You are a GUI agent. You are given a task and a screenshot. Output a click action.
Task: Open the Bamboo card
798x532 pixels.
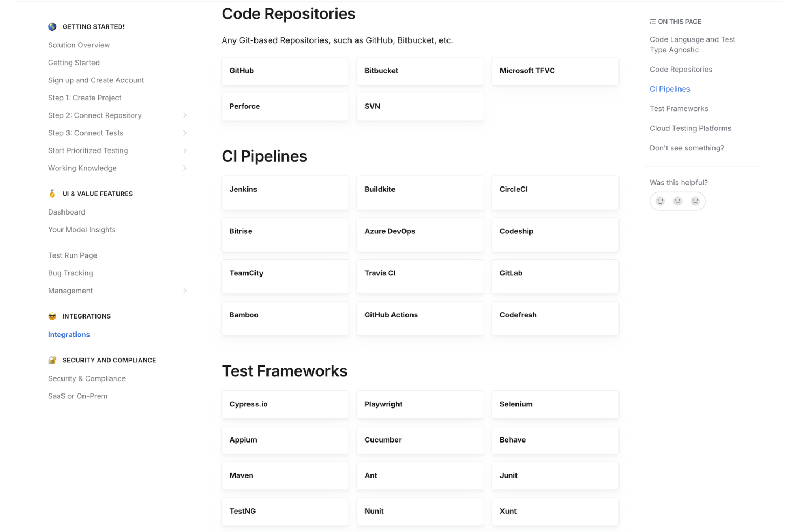pyautogui.click(x=285, y=319)
